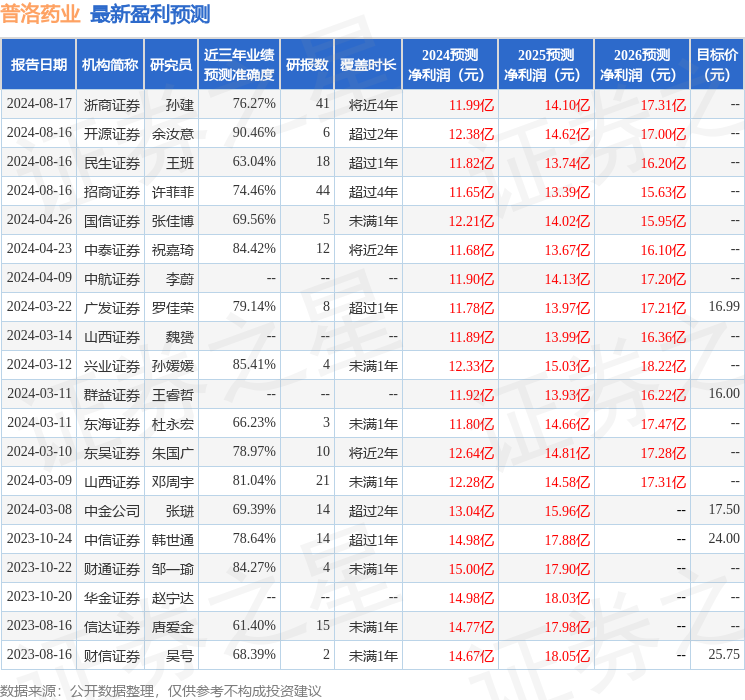
Task: Click 2026 profit forecast 18.22亿
Action: (663, 365)
